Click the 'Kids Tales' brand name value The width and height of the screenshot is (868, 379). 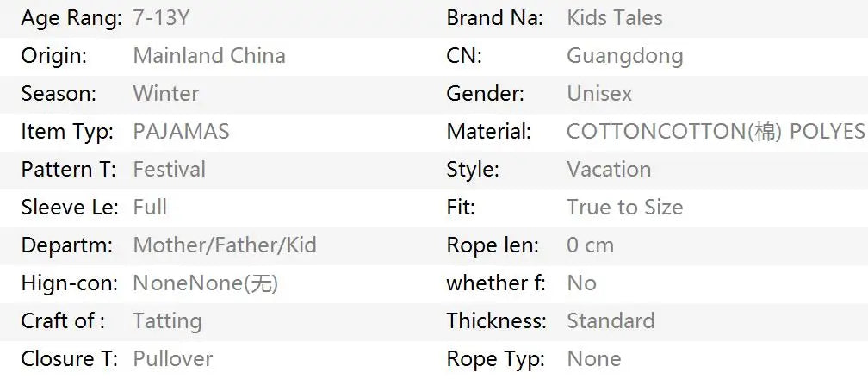pos(614,18)
